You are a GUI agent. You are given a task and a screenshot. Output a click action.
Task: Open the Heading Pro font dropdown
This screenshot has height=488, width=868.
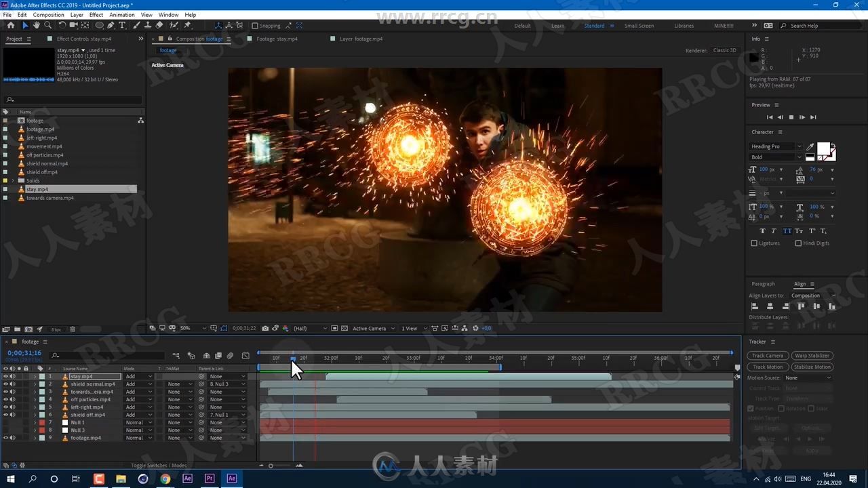tap(776, 146)
